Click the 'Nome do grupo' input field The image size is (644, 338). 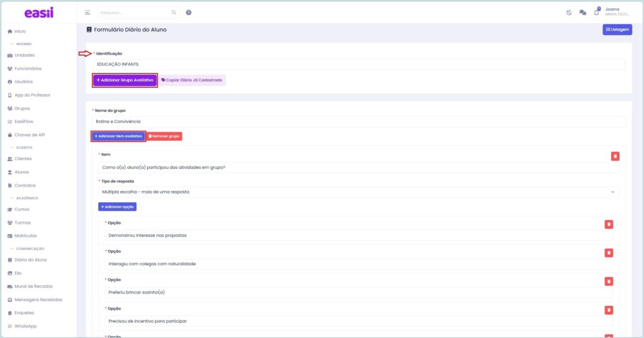click(358, 121)
